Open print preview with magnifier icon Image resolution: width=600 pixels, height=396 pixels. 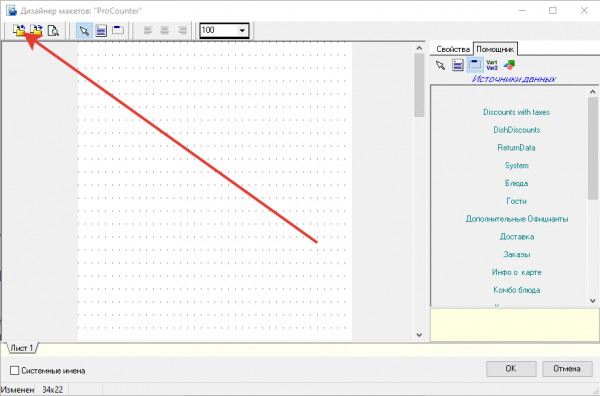(53, 30)
